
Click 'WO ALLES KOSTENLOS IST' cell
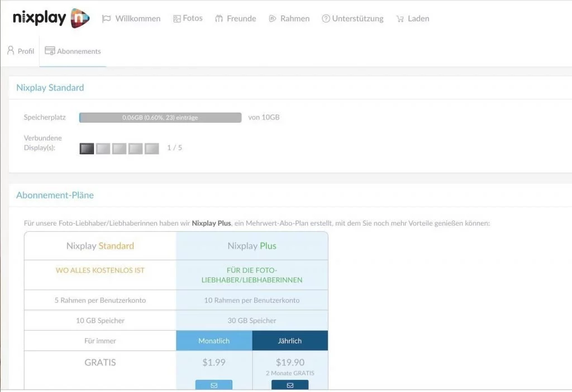[x=101, y=275]
